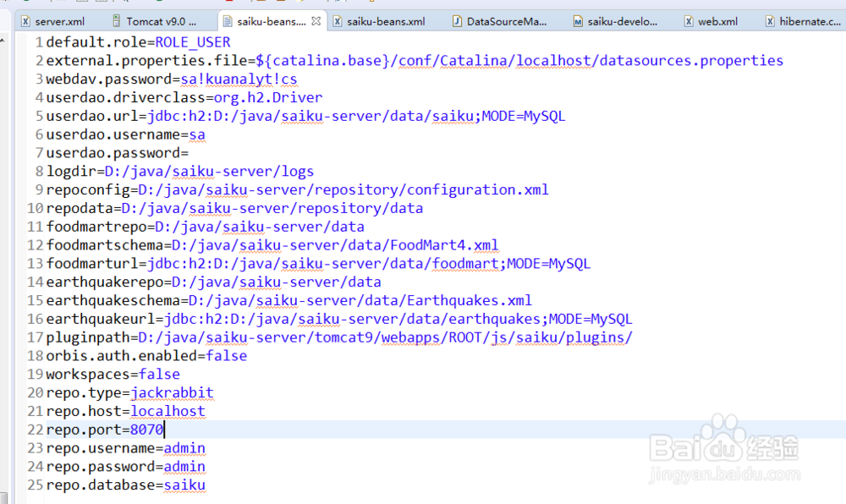Close the active saiku-beans tab
Screen dimensions: 846x504
pos(316,21)
